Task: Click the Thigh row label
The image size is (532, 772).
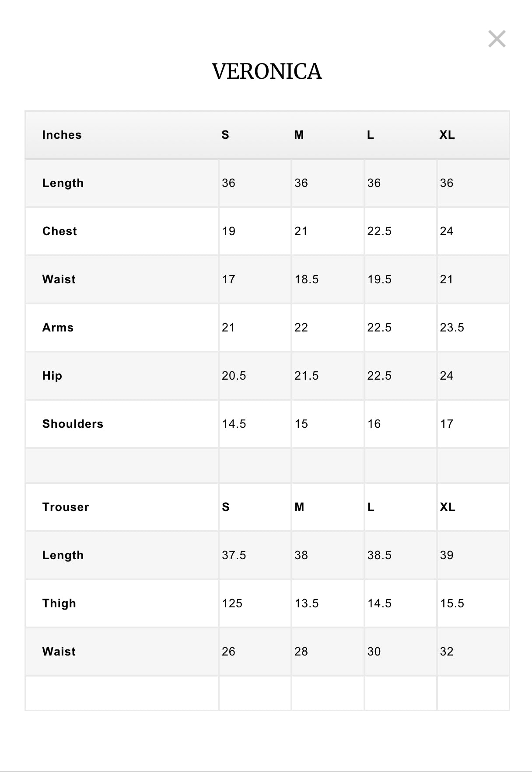Action: pyautogui.click(x=59, y=603)
